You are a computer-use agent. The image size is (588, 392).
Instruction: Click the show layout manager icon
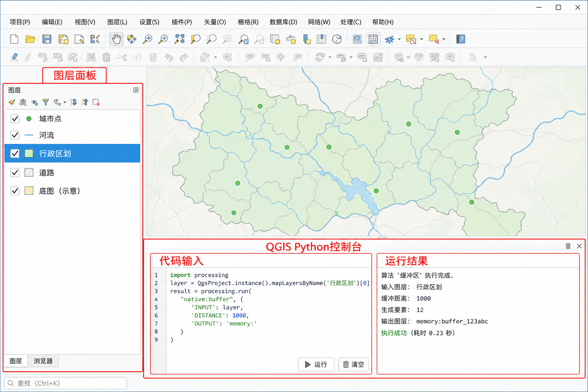(79, 39)
